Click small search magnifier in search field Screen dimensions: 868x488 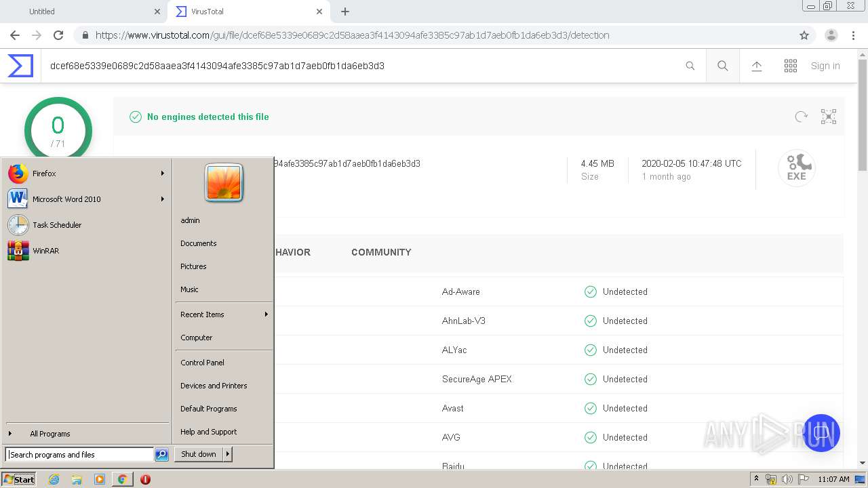pyautogui.click(x=690, y=66)
